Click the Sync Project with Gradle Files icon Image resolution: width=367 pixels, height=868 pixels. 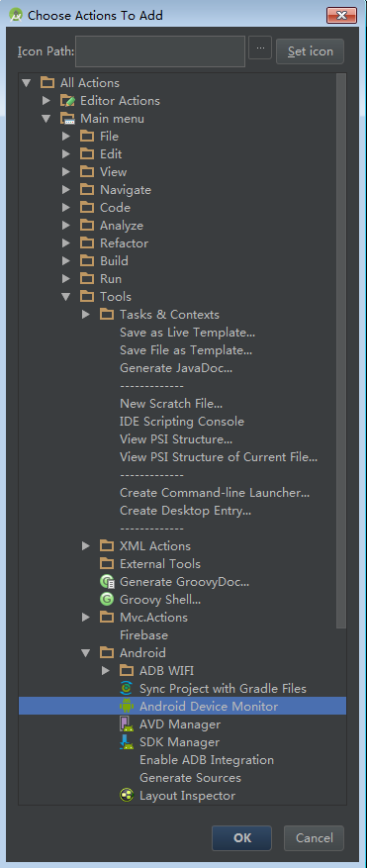tap(127, 688)
